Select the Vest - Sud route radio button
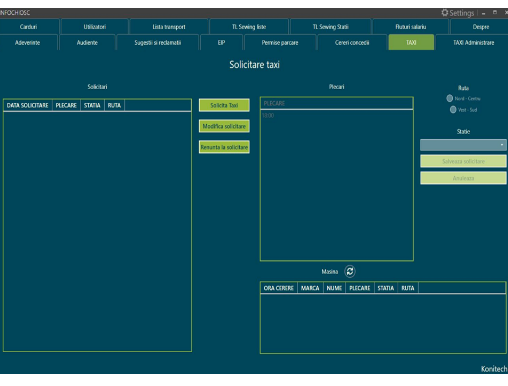508x386 pixels. coord(453,110)
